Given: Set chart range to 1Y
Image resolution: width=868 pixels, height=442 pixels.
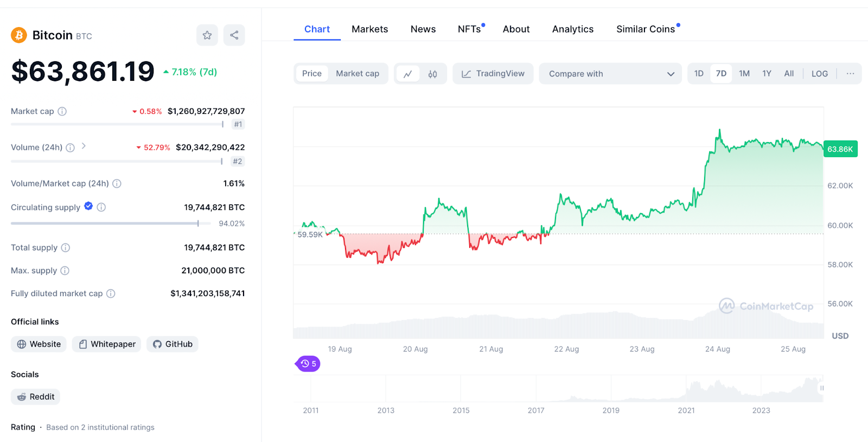Looking at the screenshot, I should pyautogui.click(x=767, y=74).
